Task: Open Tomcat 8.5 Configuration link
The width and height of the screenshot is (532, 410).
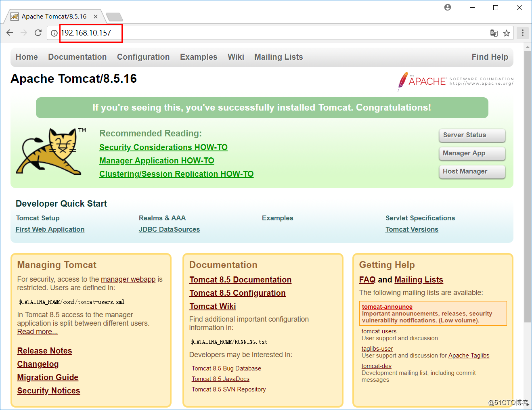Action: [x=237, y=293]
